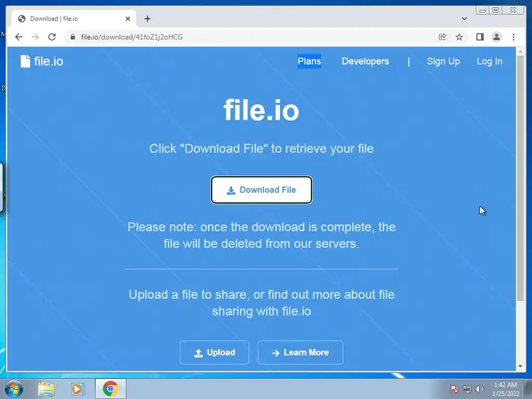Launch Windows Media Player from taskbar

coord(77,389)
